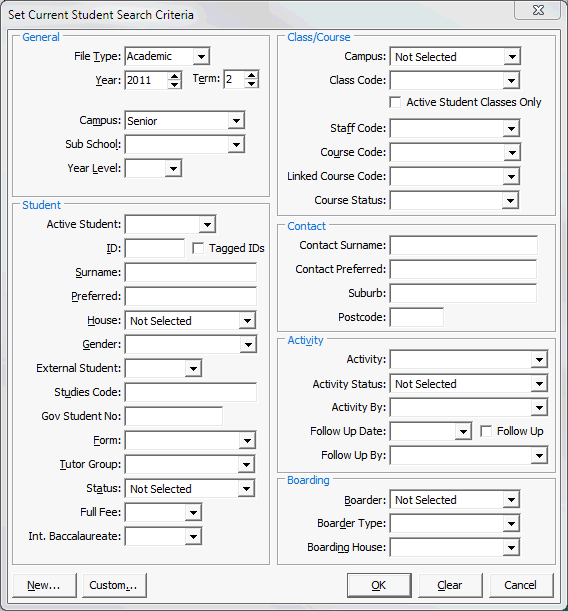Click inside the Term value field
This screenshot has width=568, height=611.
click(235, 79)
